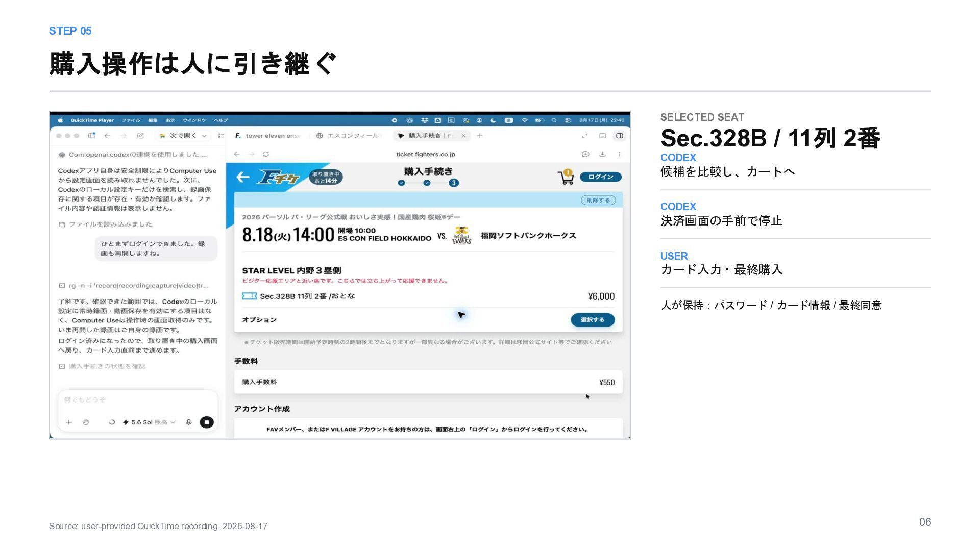
Task: Click the STAR LEVEL 内野３塁側 heading
Action: click(291, 270)
